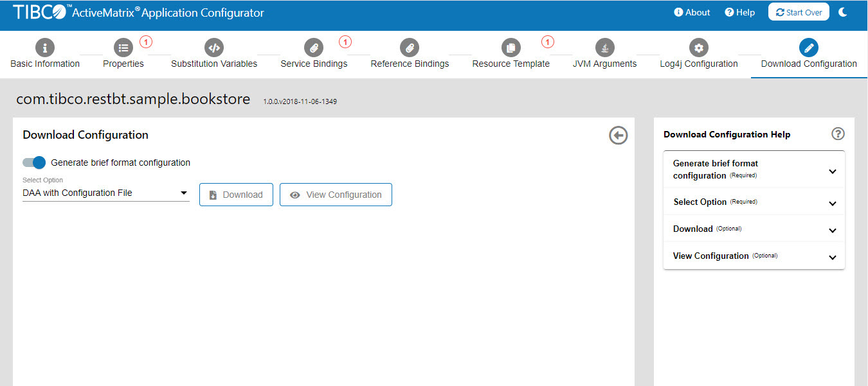Toggle dark mode moon icon
Viewport: 868px width, 386px height.
click(x=843, y=12)
